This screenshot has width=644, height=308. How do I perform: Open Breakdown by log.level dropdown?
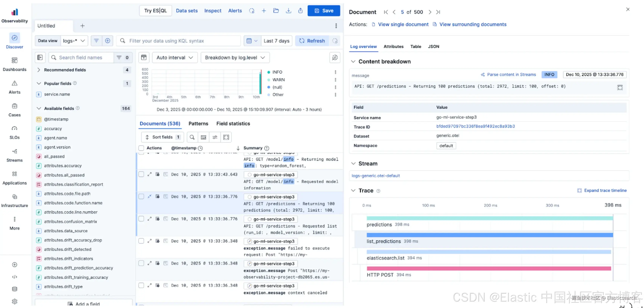[x=235, y=58]
